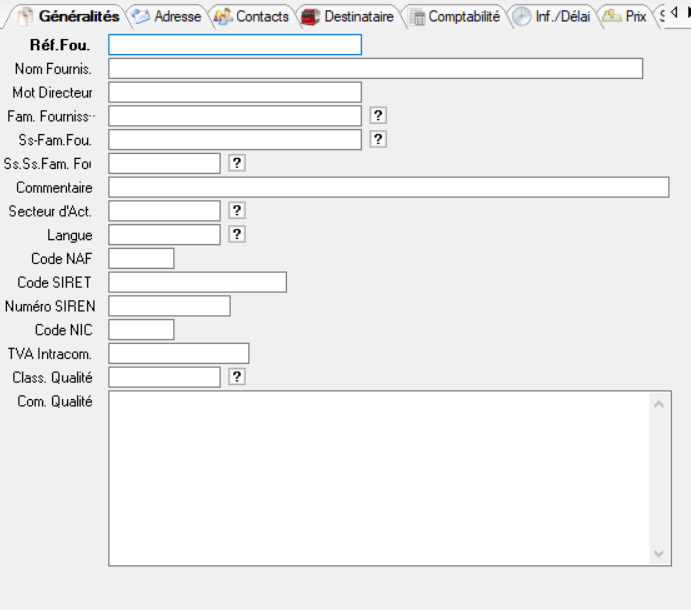
Task: Open the Class. Qualité lookup button
Action: coord(237,377)
